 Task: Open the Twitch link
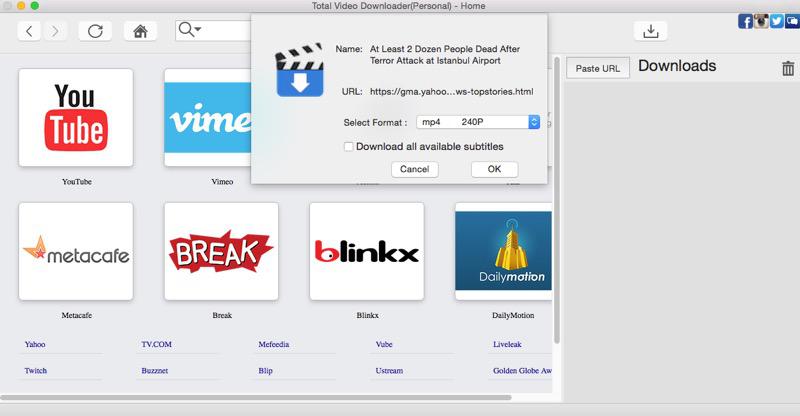(35, 371)
